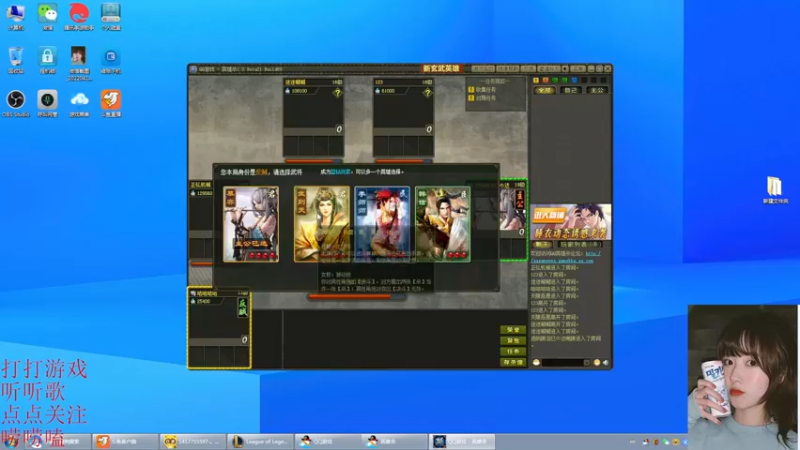Switch to the 全部 log tab
Viewport: 800px width, 450px height.
[544, 90]
